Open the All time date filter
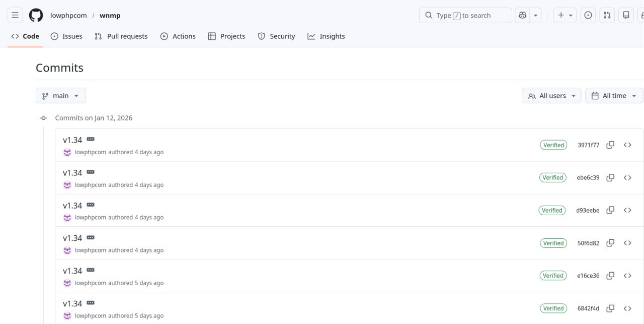Viewport: 644px width, 324px height. point(614,96)
